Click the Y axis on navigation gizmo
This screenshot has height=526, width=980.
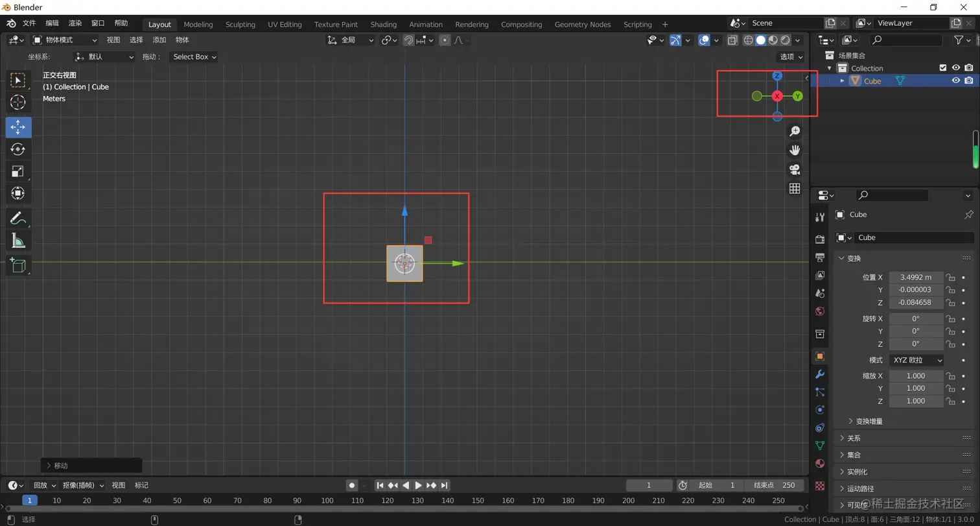798,96
